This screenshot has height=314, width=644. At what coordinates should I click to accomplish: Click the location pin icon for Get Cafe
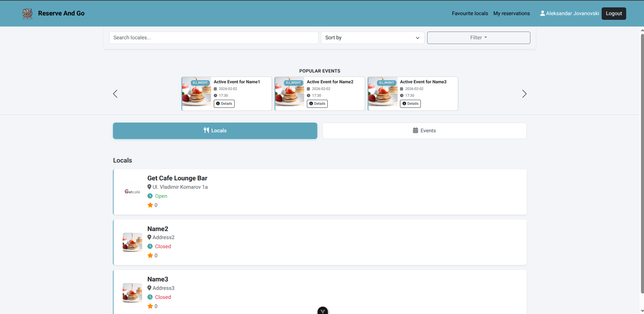coord(149,187)
